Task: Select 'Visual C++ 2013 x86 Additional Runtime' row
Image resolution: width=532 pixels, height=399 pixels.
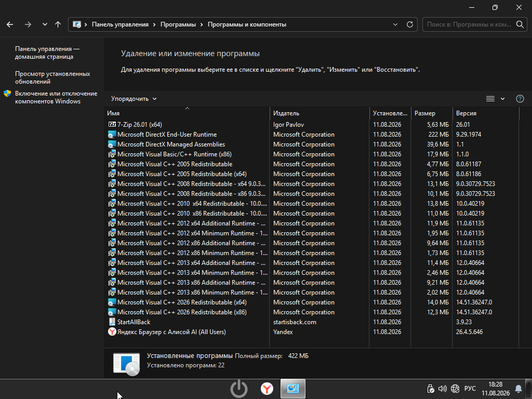Action: point(312,282)
